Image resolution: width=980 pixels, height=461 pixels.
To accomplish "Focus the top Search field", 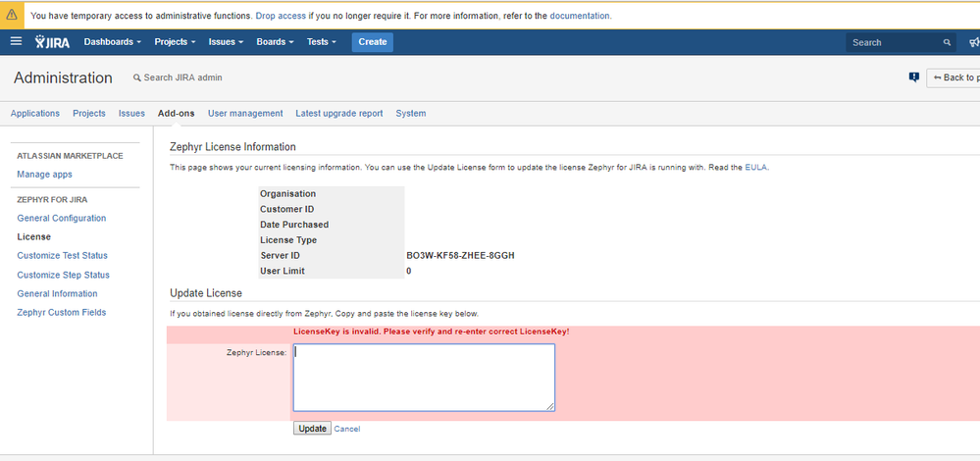I will pyautogui.click(x=901, y=42).
